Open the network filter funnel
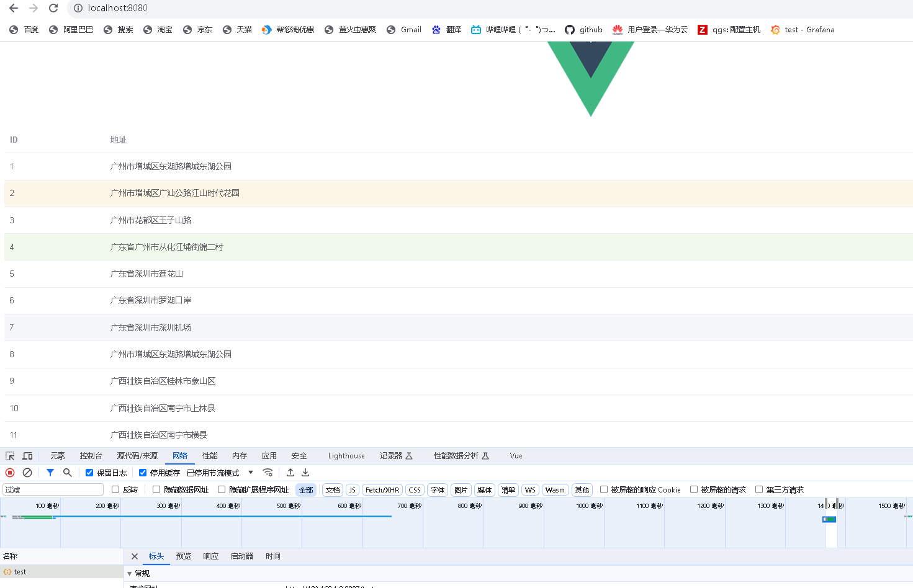This screenshot has width=913, height=588. (50, 472)
